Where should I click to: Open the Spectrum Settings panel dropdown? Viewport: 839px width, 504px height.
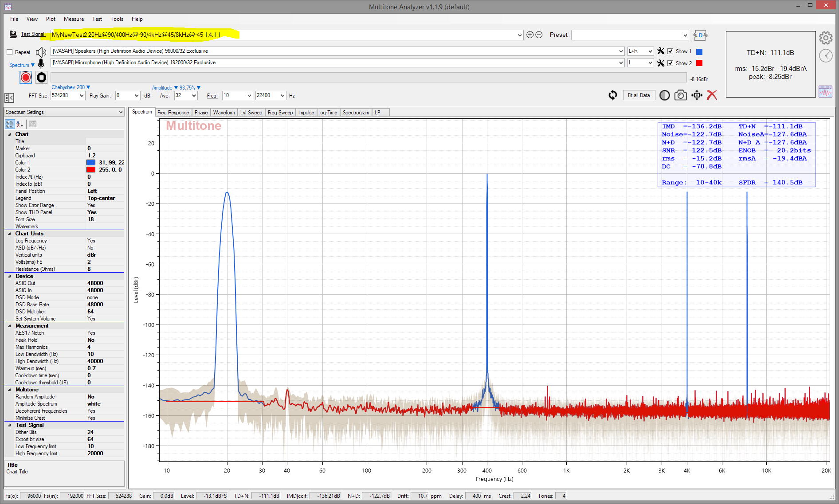tap(121, 113)
